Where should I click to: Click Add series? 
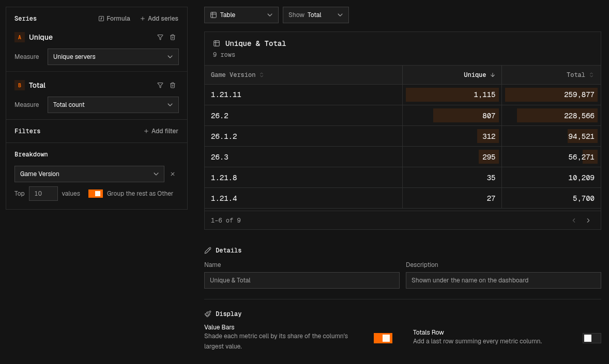(x=159, y=19)
